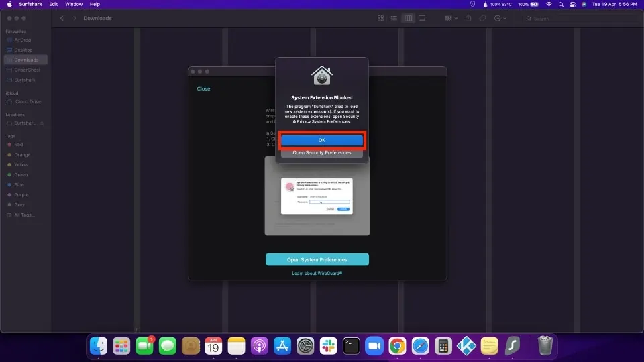Viewport: 644px width, 362px height.
Task: Open Surfshark from the Dock
Action: (x=513, y=346)
